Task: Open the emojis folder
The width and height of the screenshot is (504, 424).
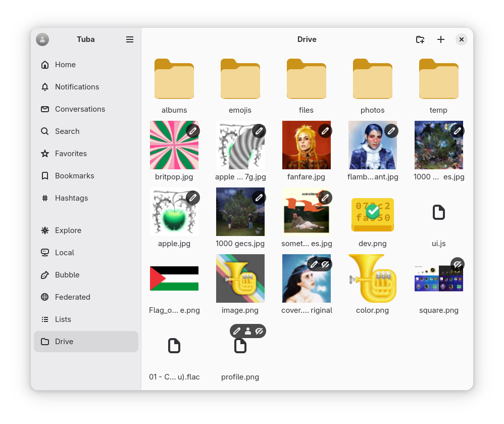Action: [240, 80]
